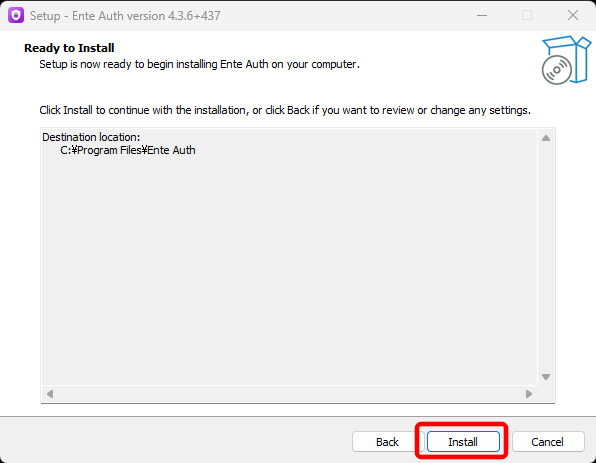
Task: Click the scroll right arrow in summary box
Action: click(x=529, y=394)
